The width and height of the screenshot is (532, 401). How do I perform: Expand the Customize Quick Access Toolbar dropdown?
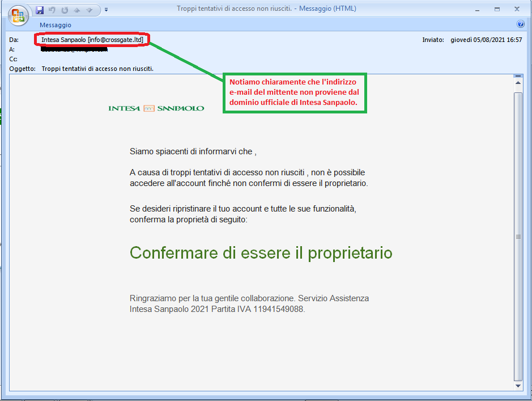pos(106,10)
